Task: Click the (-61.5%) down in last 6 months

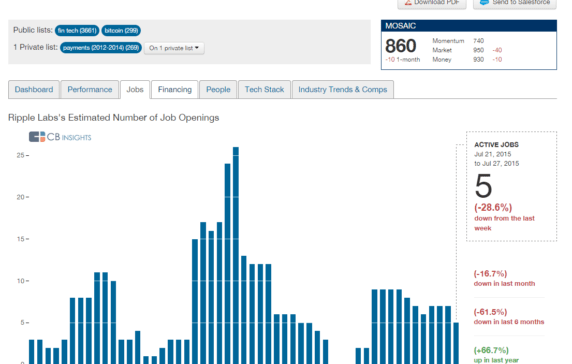Action: (x=509, y=317)
